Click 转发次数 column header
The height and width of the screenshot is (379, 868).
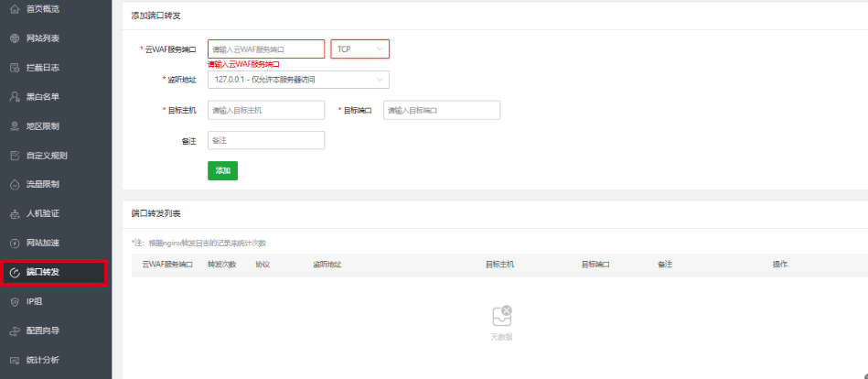(x=222, y=265)
